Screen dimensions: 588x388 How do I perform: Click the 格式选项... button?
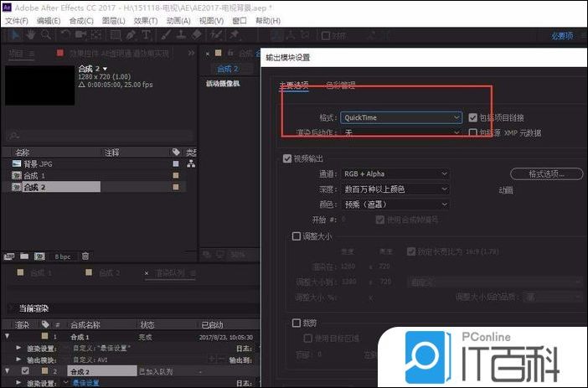tap(545, 174)
